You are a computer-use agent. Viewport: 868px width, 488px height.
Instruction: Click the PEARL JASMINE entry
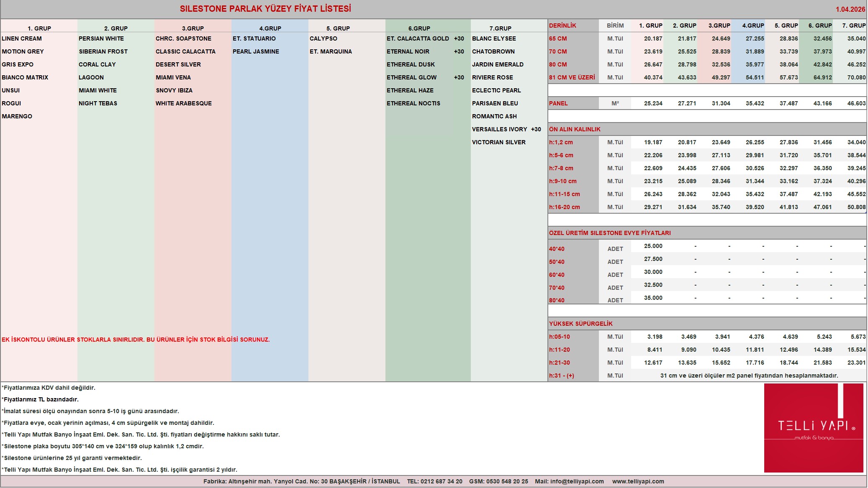pos(256,51)
